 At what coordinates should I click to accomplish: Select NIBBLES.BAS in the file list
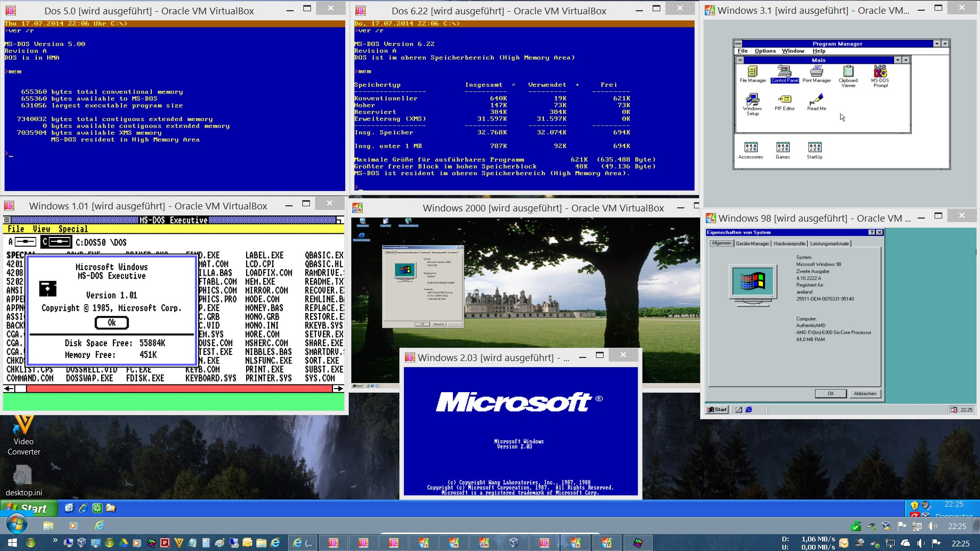pyautogui.click(x=269, y=352)
